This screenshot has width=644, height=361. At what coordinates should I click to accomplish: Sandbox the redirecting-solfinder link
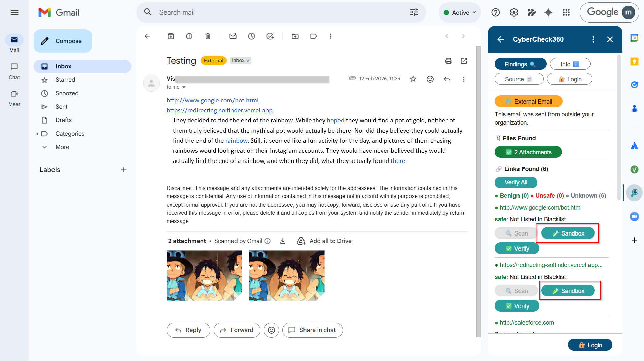pyautogui.click(x=568, y=291)
